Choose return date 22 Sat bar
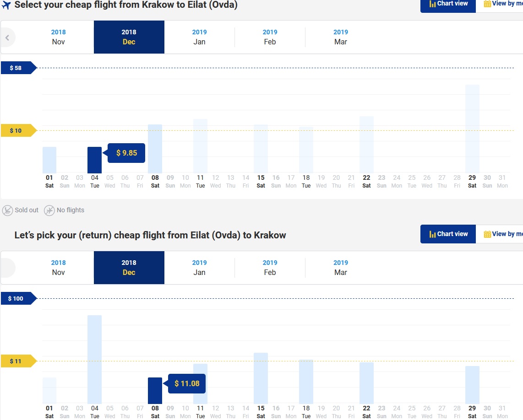The height and width of the screenshot is (420, 523). point(366,383)
